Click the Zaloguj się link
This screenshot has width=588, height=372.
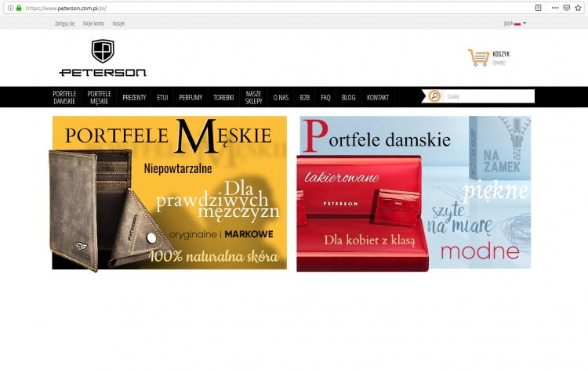pos(64,23)
